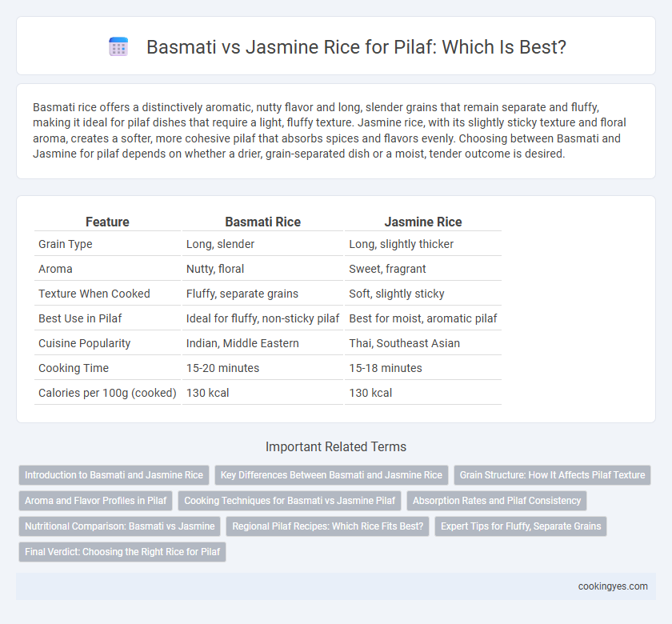Click the 'Important Related Terms' heading
Viewport: 672px width, 624px height.
click(x=335, y=447)
